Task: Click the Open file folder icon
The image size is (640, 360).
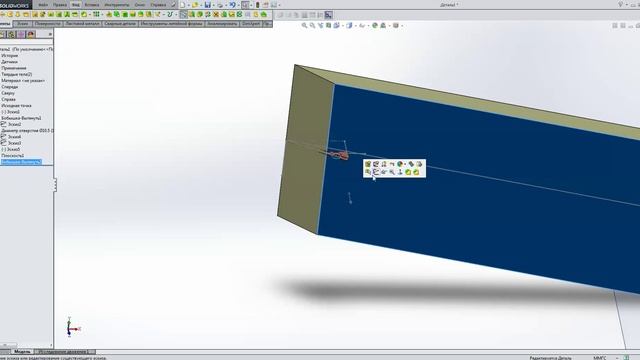Action: pos(195,5)
